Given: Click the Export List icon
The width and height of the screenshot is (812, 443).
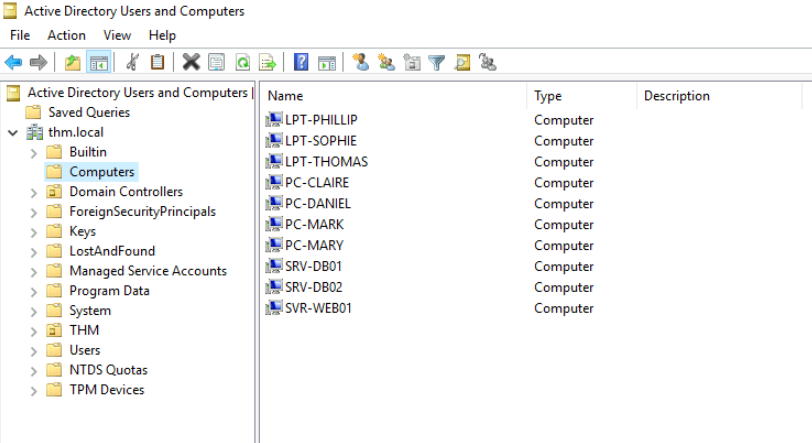Looking at the screenshot, I should pyautogui.click(x=268, y=63).
